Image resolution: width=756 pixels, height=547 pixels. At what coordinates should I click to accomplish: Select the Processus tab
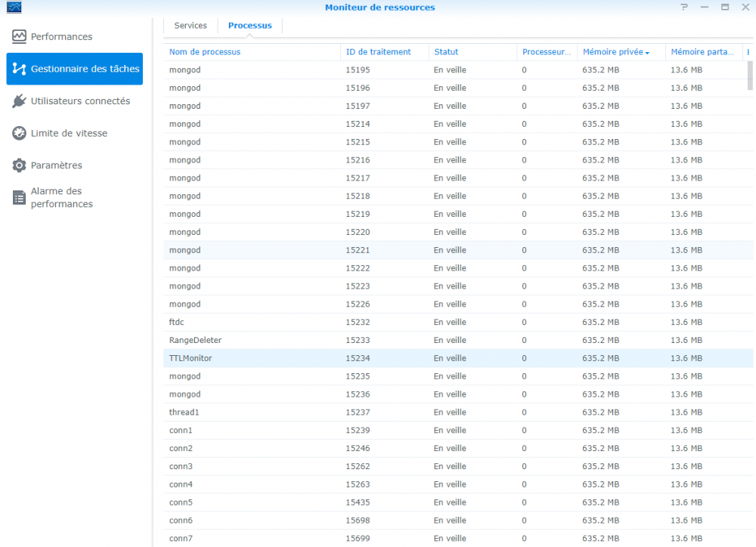coord(249,26)
